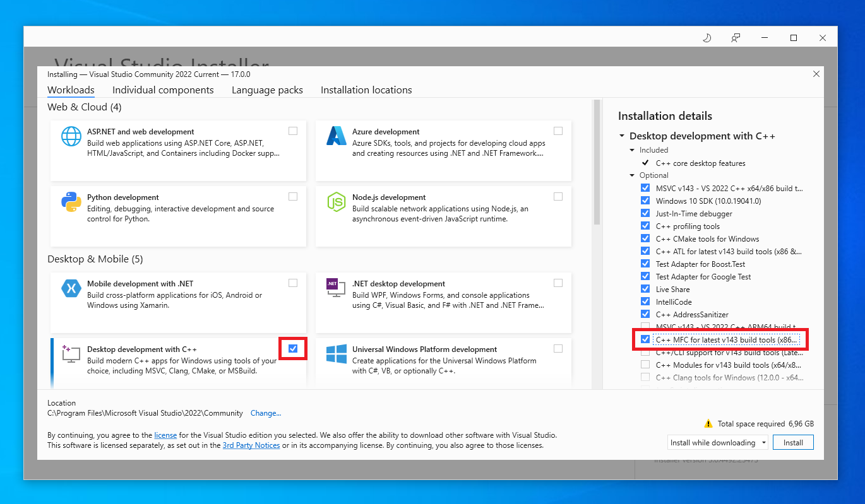This screenshot has height=504, width=865.
Task: Check C++/CLI support for v143 build tools
Action: click(x=645, y=352)
